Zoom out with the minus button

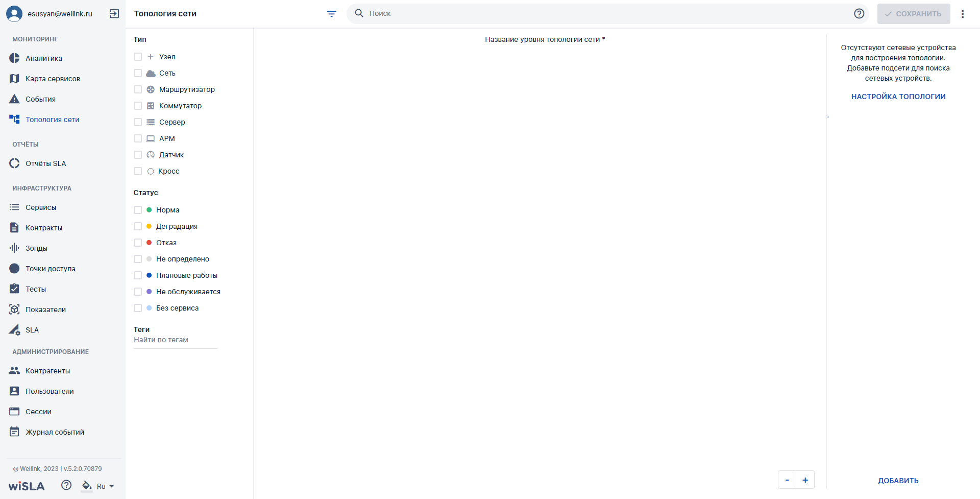787,480
